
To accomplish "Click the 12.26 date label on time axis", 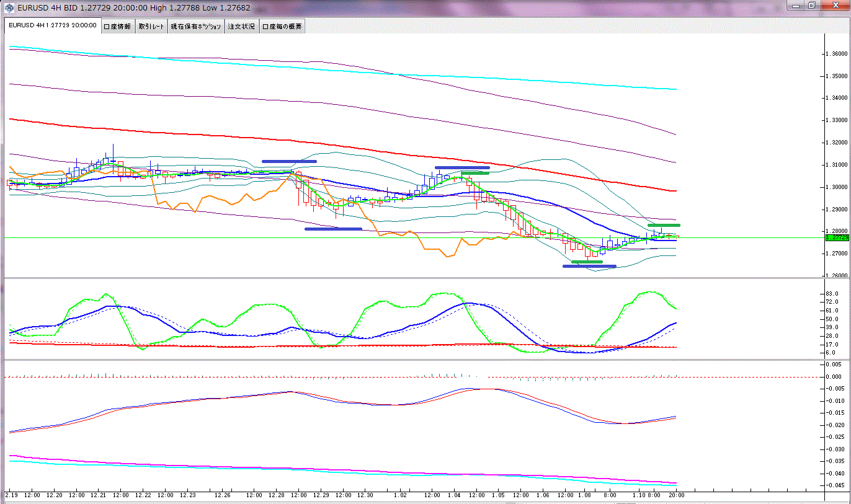I will pyautogui.click(x=223, y=496).
